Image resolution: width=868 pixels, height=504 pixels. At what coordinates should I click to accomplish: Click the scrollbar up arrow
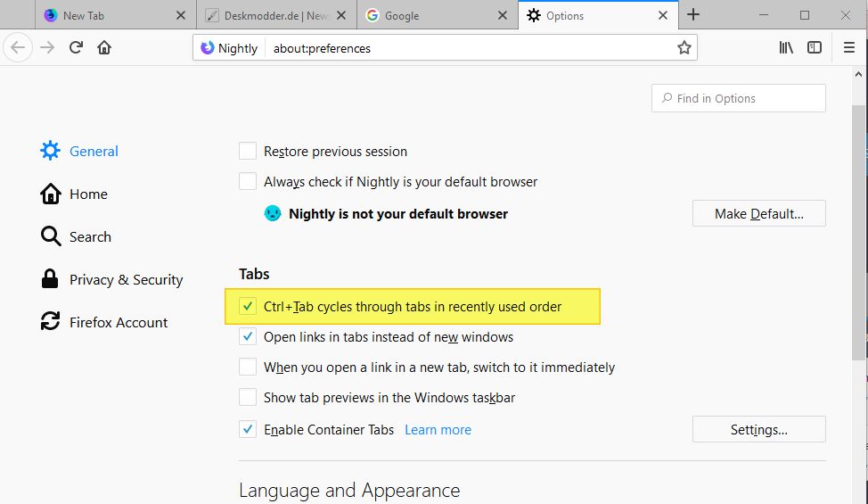pyautogui.click(x=858, y=74)
